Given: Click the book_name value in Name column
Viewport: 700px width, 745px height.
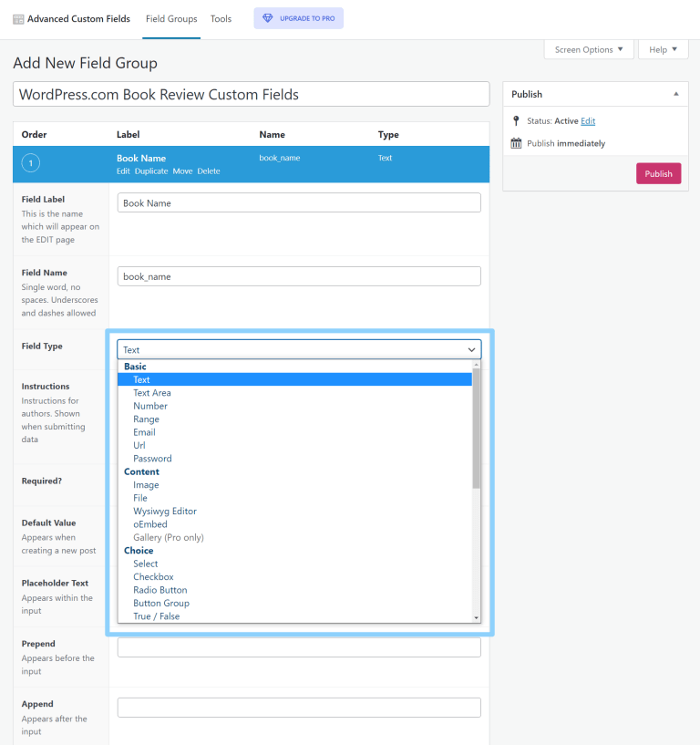Looking at the screenshot, I should pos(279,158).
